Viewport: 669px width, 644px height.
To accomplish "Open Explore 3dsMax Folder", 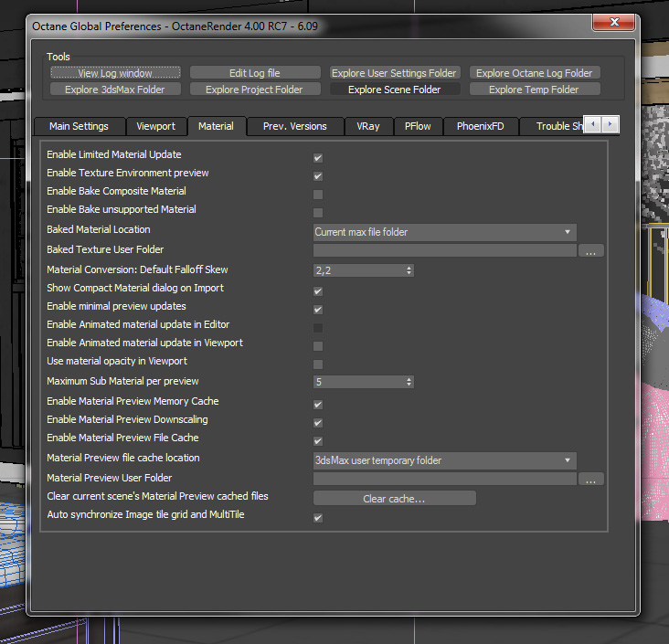I will click(115, 90).
